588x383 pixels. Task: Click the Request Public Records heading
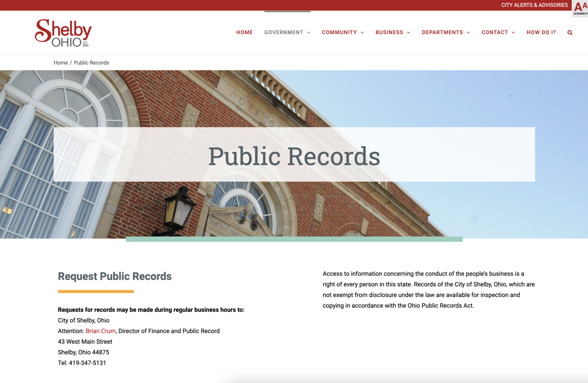[x=115, y=276]
